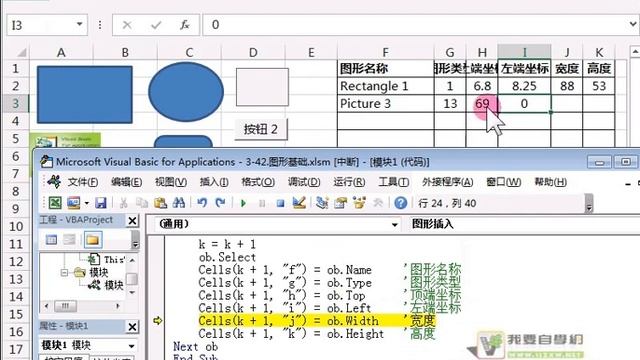Toggle Folders view in project pane

(x=93, y=240)
